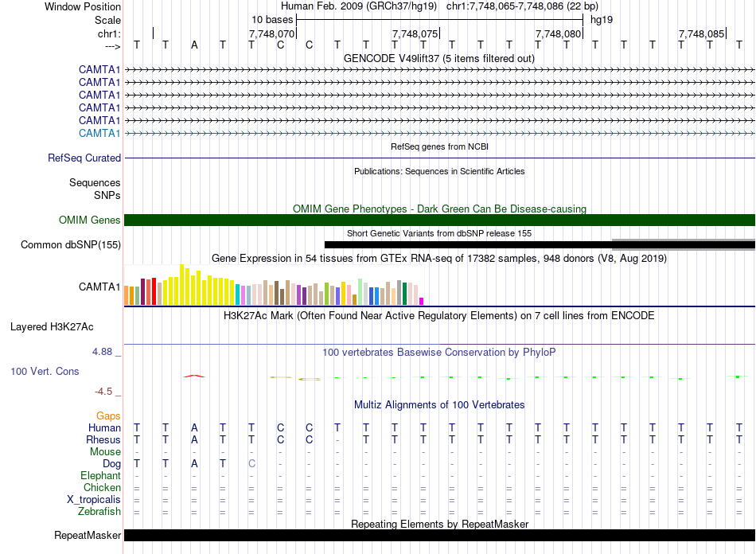This screenshot has width=756, height=554.
Task: Click the light-blue CAMTA1 transcript label
Action: [99, 133]
